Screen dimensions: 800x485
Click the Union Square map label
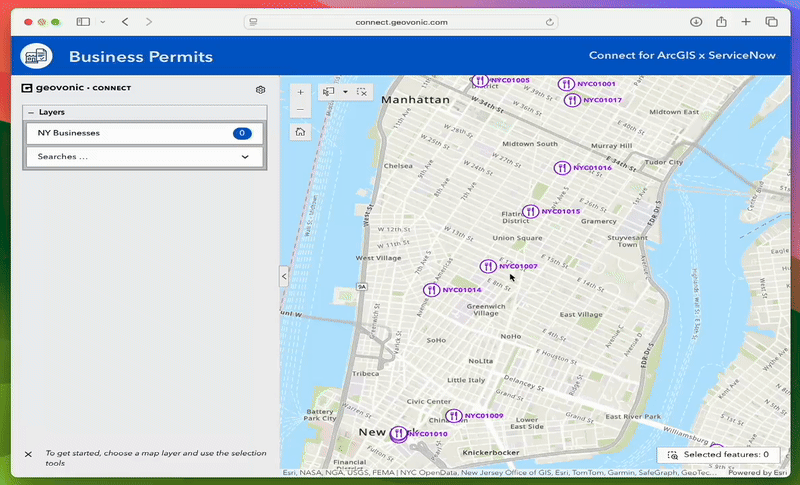[517, 238]
